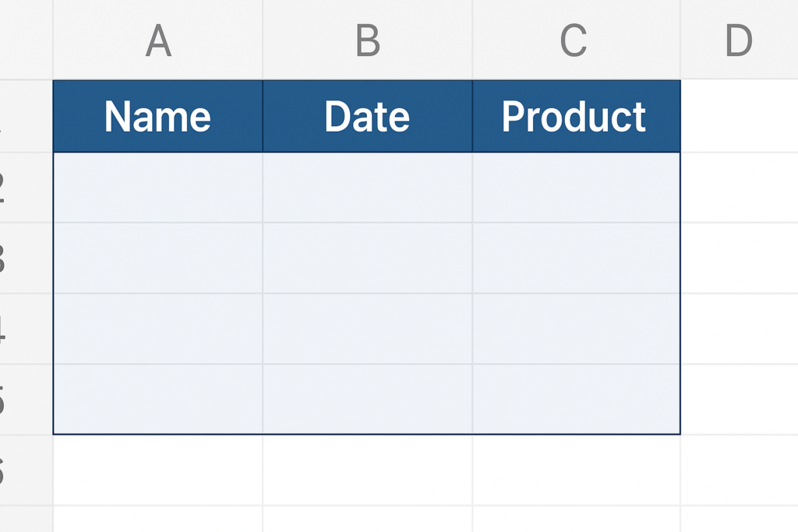Click the Date header cell
This screenshot has width=798, height=532.
368,116
